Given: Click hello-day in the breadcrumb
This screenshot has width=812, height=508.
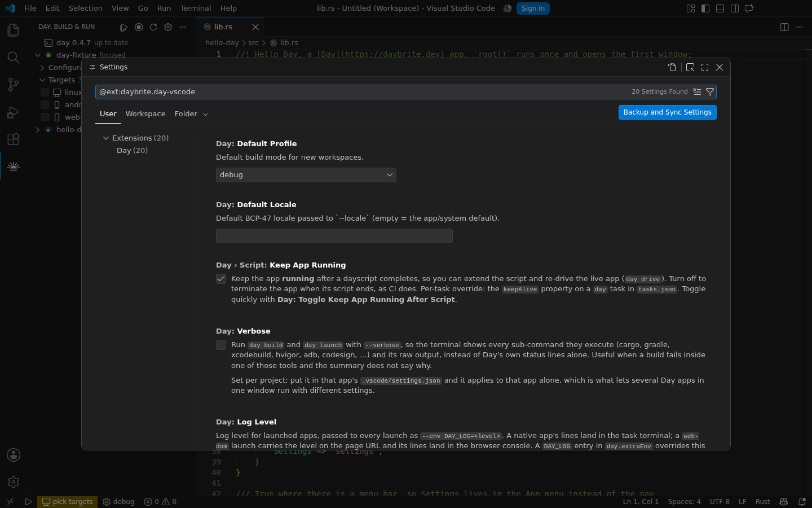Looking at the screenshot, I should click(x=222, y=43).
